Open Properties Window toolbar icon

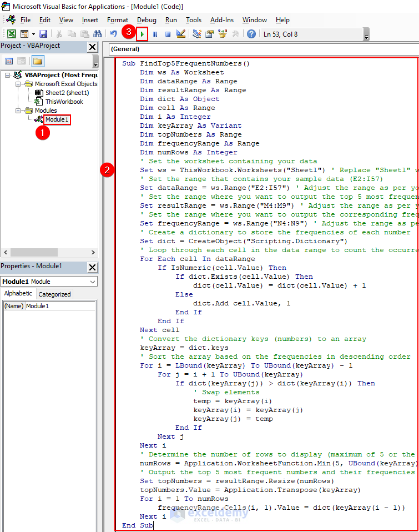[210, 34]
